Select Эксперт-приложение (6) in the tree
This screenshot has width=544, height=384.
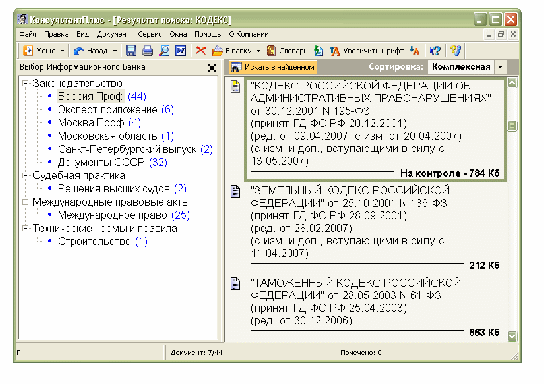point(116,110)
